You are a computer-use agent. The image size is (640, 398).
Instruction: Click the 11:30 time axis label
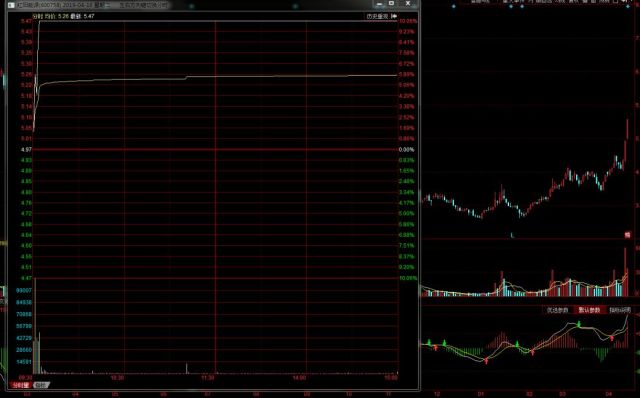(x=208, y=378)
